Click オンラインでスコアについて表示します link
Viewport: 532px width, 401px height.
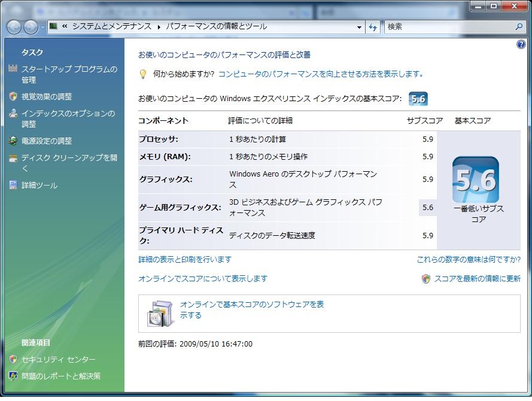pyautogui.click(x=203, y=278)
